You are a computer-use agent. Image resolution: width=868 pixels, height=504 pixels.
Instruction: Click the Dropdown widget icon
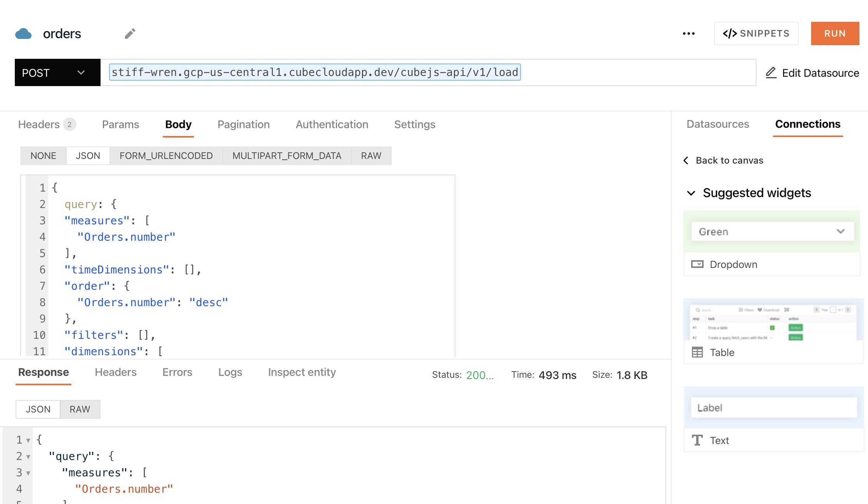click(697, 264)
